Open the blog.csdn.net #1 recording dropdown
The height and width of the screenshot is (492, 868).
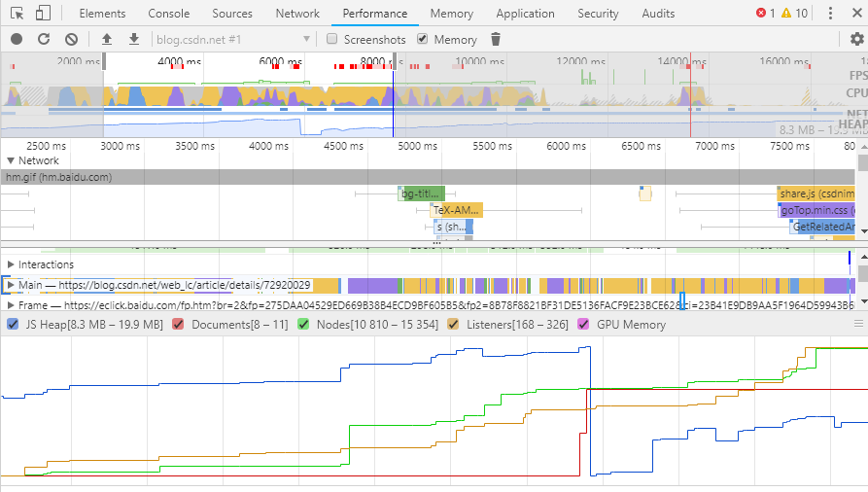[233, 39]
